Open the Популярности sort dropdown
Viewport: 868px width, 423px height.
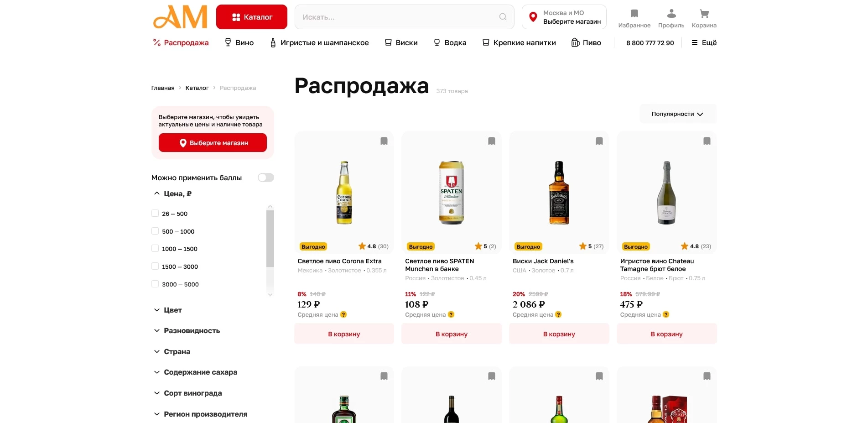pos(677,114)
